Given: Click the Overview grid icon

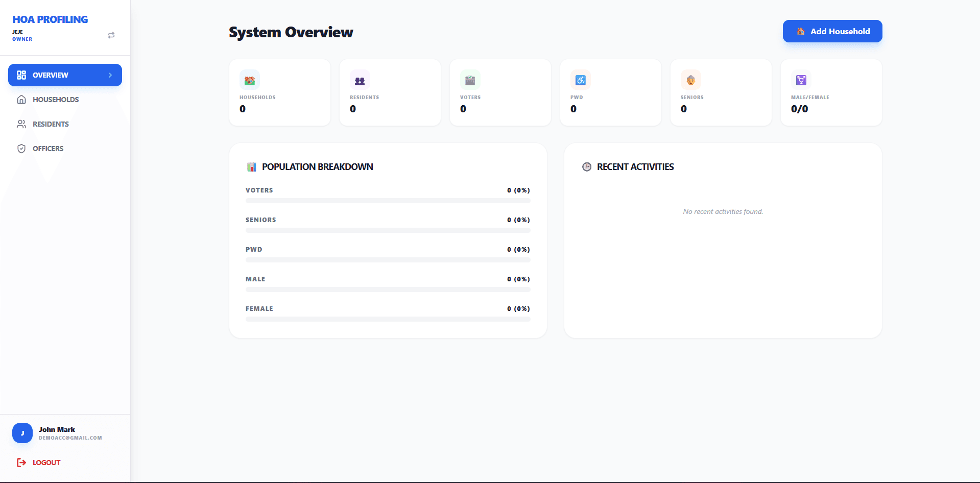Looking at the screenshot, I should [x=21, y=75].
